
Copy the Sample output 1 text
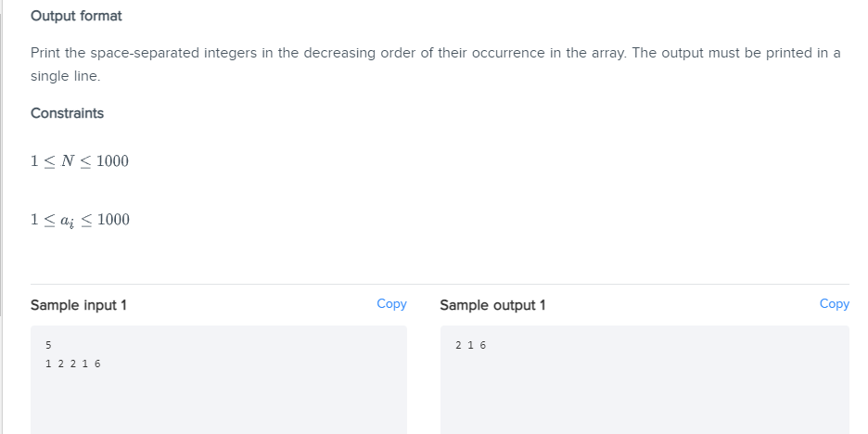(835, 304)
